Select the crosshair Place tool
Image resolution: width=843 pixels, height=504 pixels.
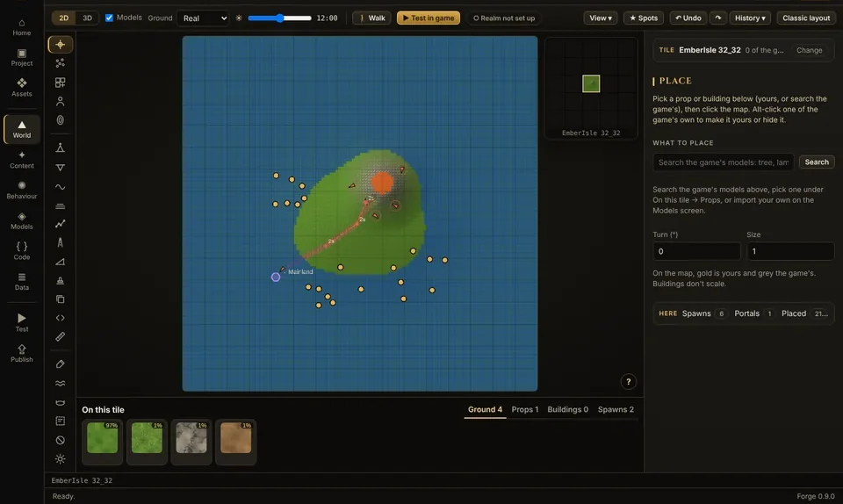pyautogui.click(x=61, y=45)
